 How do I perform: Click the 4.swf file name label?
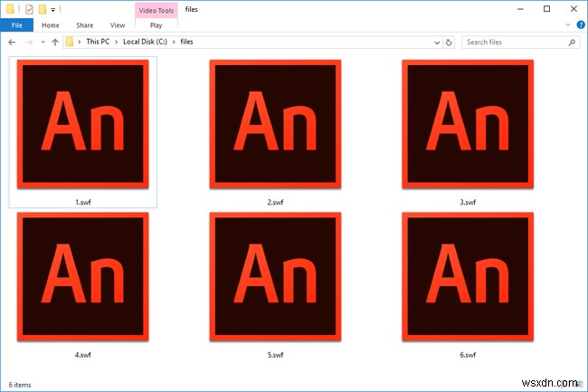[83, 355]
